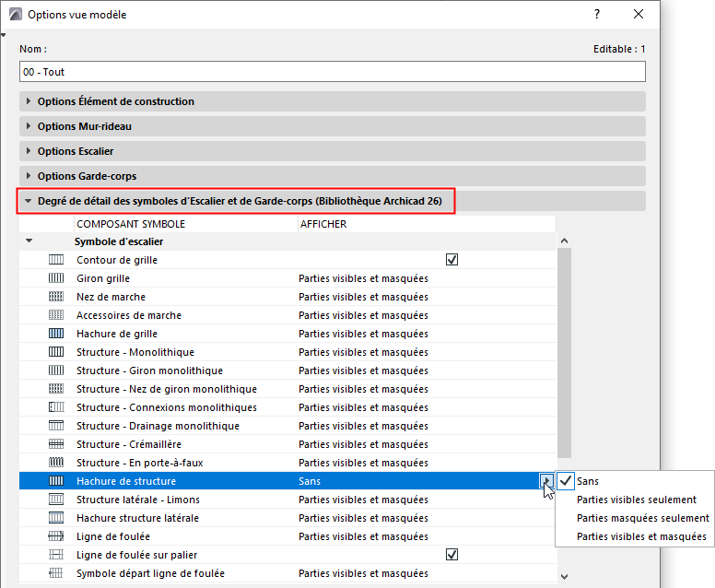Close the Options vue modèle dialog
The image size is (715, 588).
(x=639, y=14)
